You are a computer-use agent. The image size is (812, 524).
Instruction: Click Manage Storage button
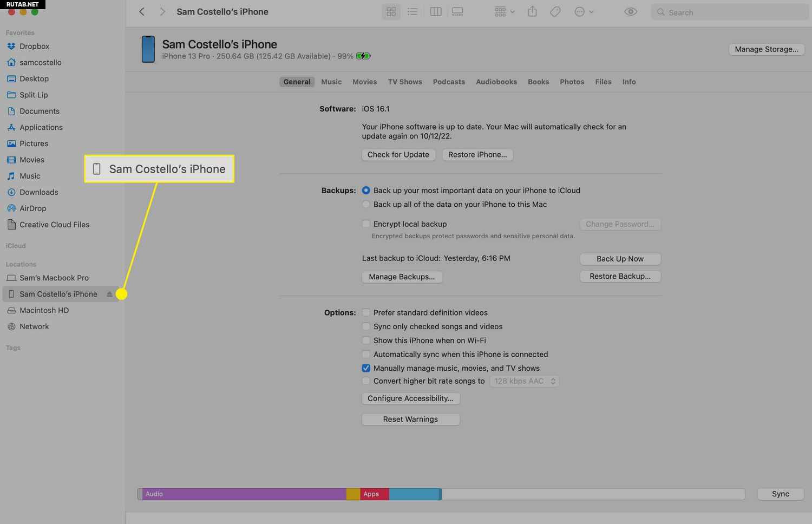767,49
